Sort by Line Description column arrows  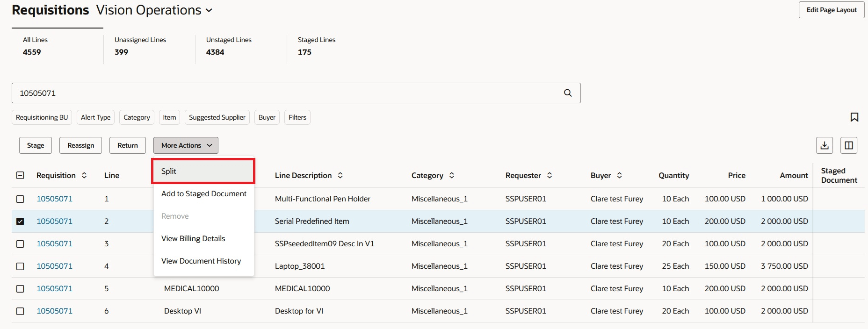340,175
